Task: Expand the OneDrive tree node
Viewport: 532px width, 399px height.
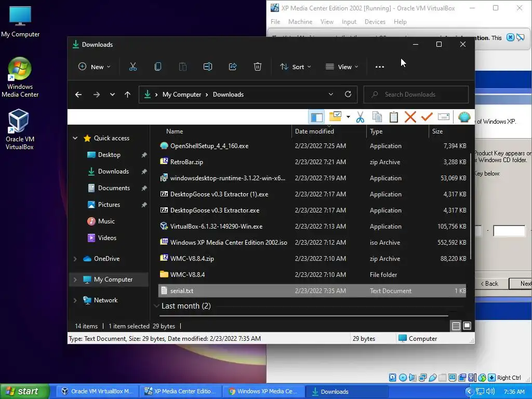Action: (75, 259)
